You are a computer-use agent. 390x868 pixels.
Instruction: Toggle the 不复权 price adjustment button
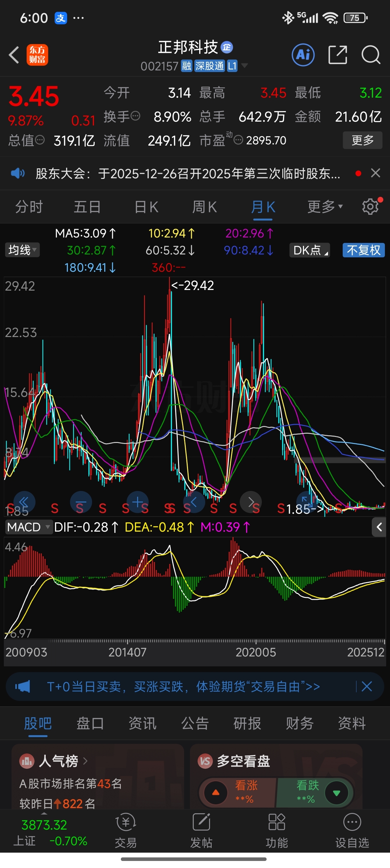coord(364,250)
